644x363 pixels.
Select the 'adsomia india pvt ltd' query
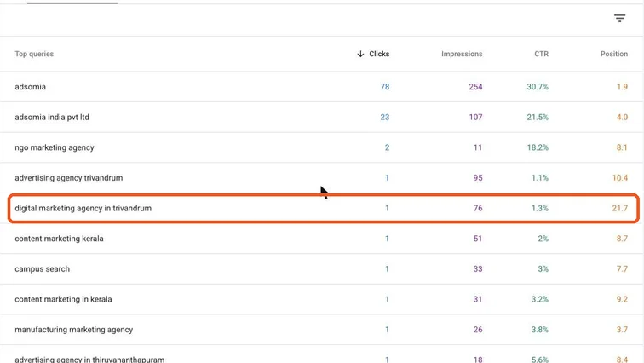pos(52,117)
